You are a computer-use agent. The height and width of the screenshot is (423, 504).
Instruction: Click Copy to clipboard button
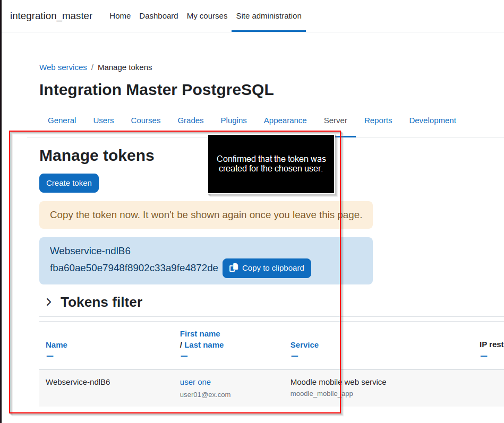click(267, 268)
